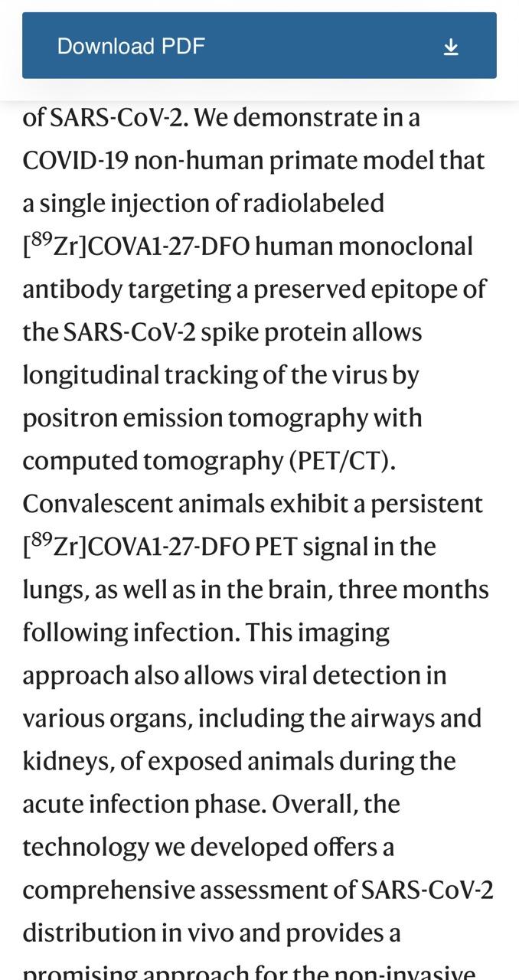Tap the download arrow icon
519x980 pixels.
451,47
